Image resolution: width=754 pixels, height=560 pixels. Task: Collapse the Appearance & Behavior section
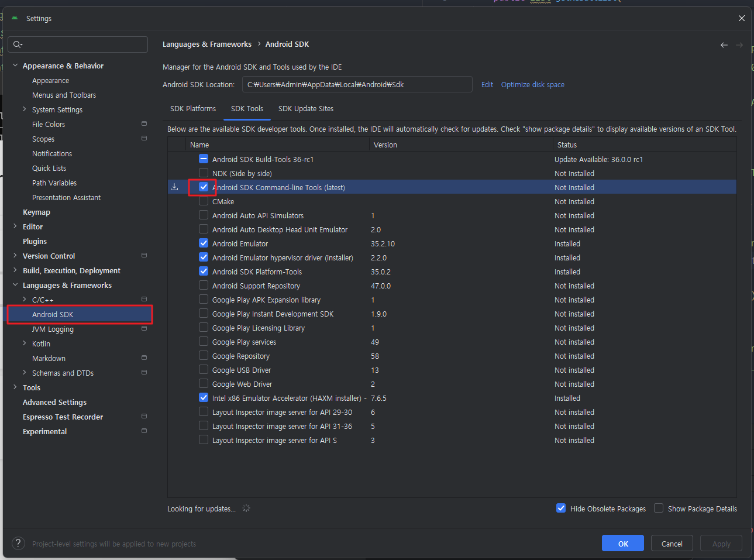click(15, 66)
